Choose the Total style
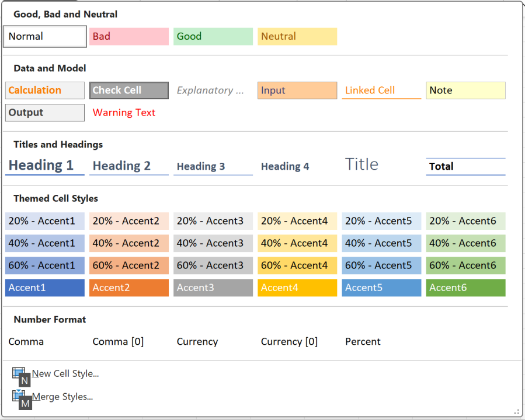Screen dimensions: 525x420 coord(465,166)
